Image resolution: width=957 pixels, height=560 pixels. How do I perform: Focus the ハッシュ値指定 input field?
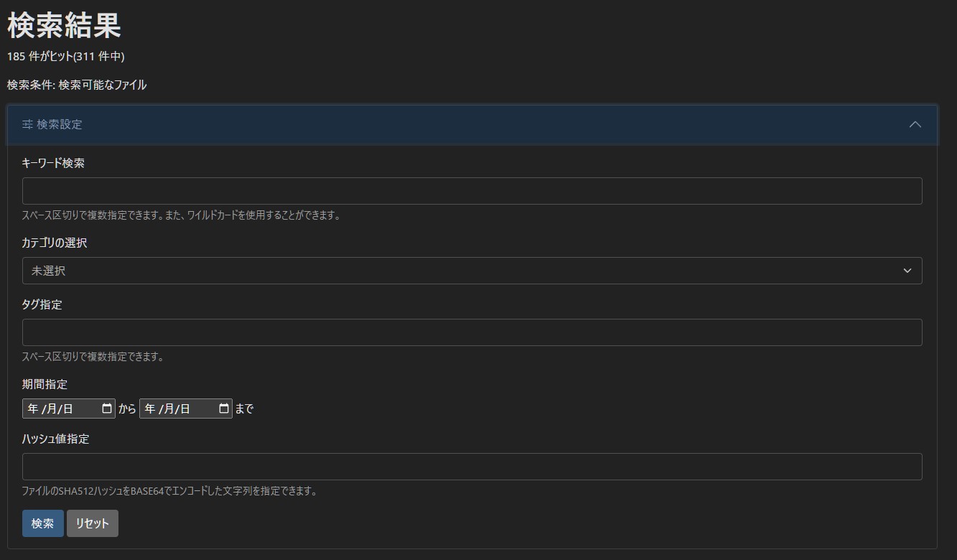[472, 467]
